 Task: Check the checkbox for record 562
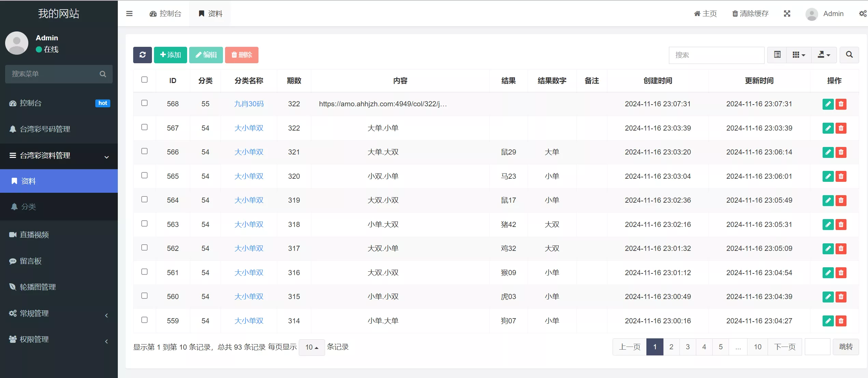click(x=144, y=247)
